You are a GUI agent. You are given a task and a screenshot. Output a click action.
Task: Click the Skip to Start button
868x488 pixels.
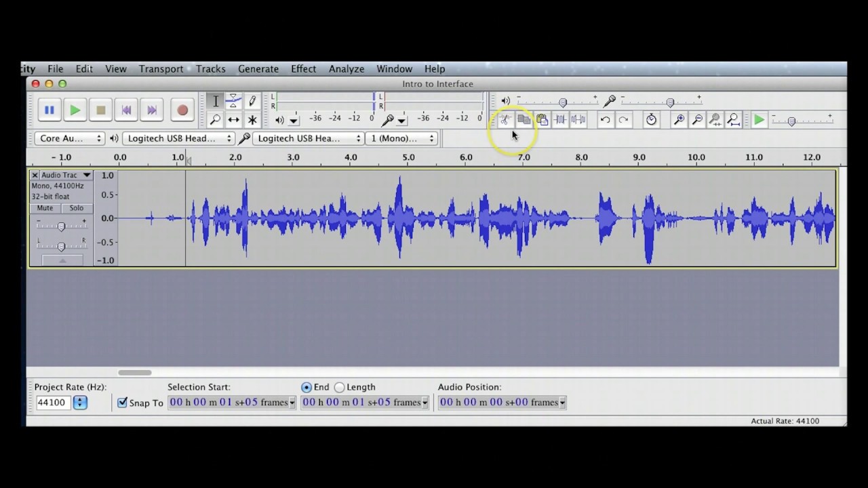126,110
